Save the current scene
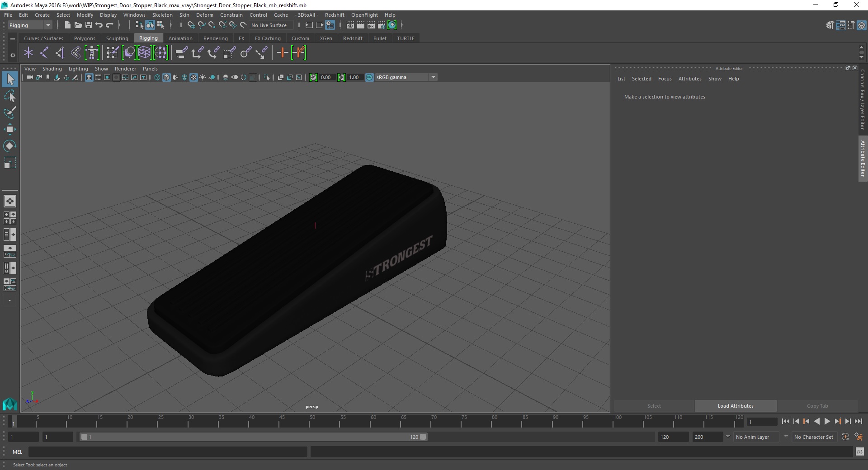This screenshot has height=470, width=868. [x=89, y=25]
